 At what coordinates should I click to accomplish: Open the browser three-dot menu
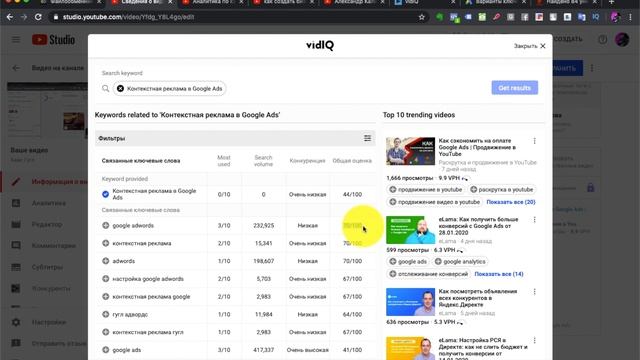tap(631, 17)
